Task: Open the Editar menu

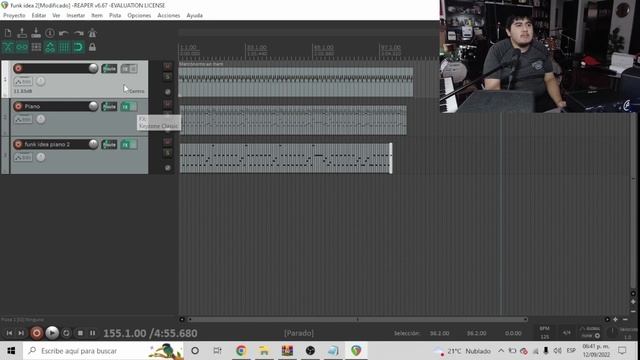Action: 39,16
